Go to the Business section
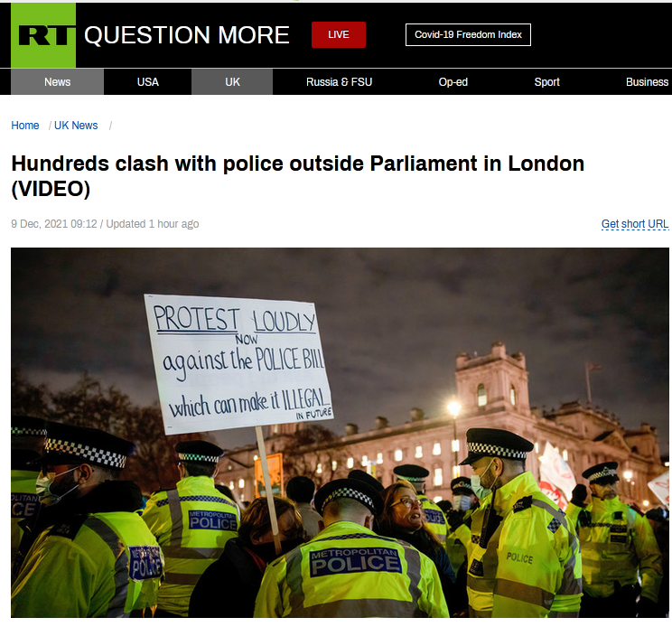672x627 pixels. (647, 82)
